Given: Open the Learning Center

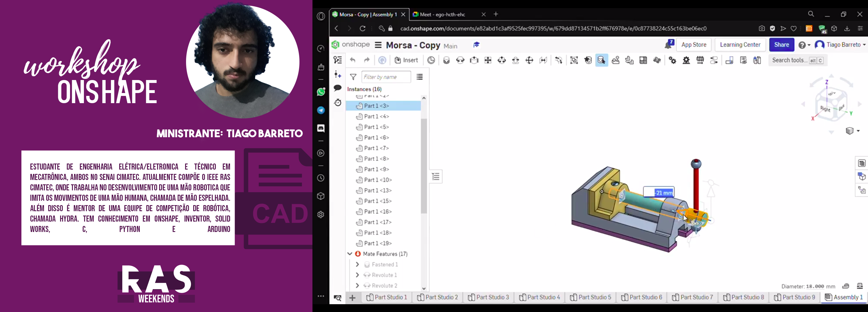Looking at the screenshot, I should (x=740, y=44).
